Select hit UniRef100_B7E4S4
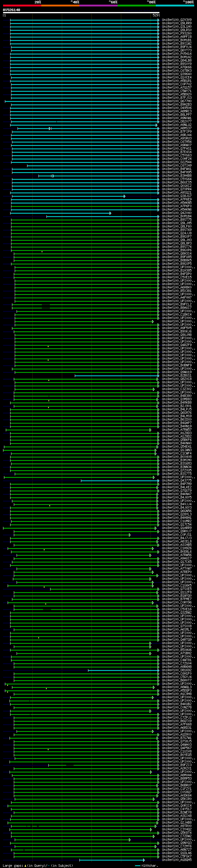Screen dimensions: 197x868 tap(177, 152)
